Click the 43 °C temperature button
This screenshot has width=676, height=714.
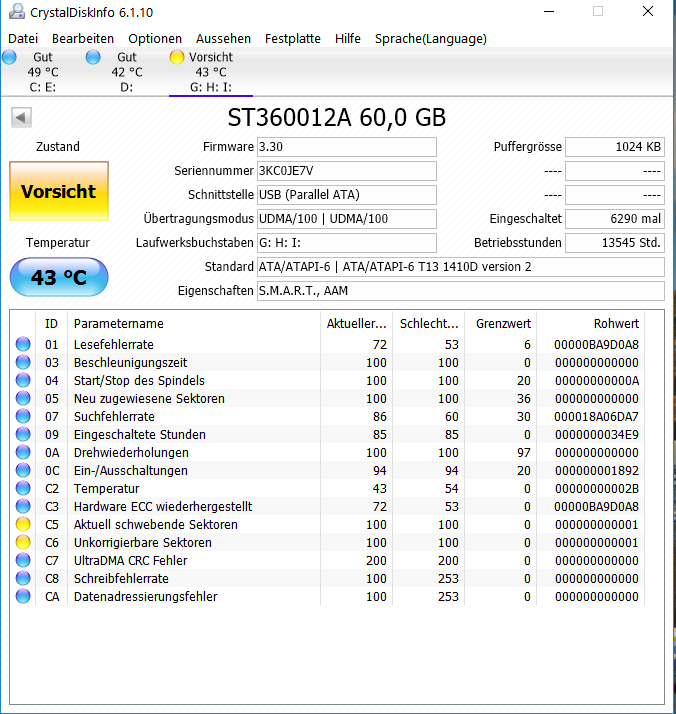click(59, 277)
